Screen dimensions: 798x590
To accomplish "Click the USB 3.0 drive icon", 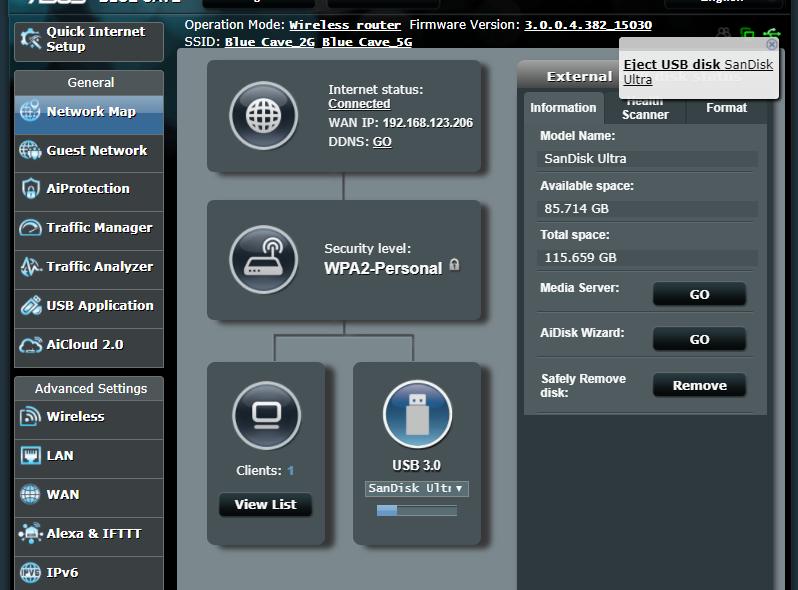I will [x=417, y=414].
